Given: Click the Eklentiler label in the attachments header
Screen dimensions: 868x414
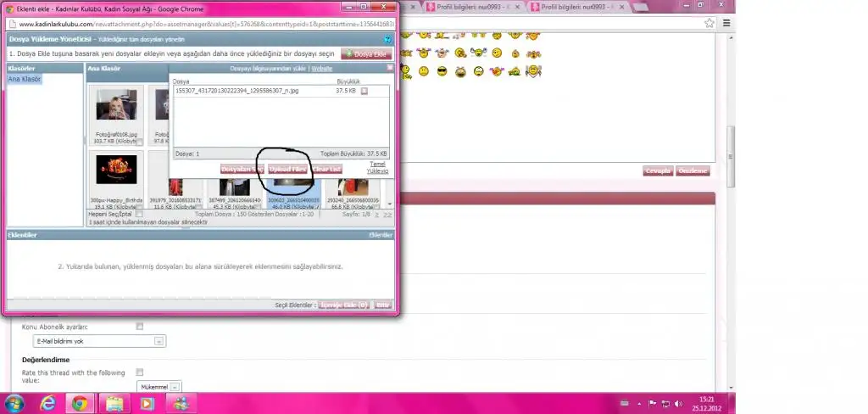Looking at the screenshot, I should [x=381, y=235].
